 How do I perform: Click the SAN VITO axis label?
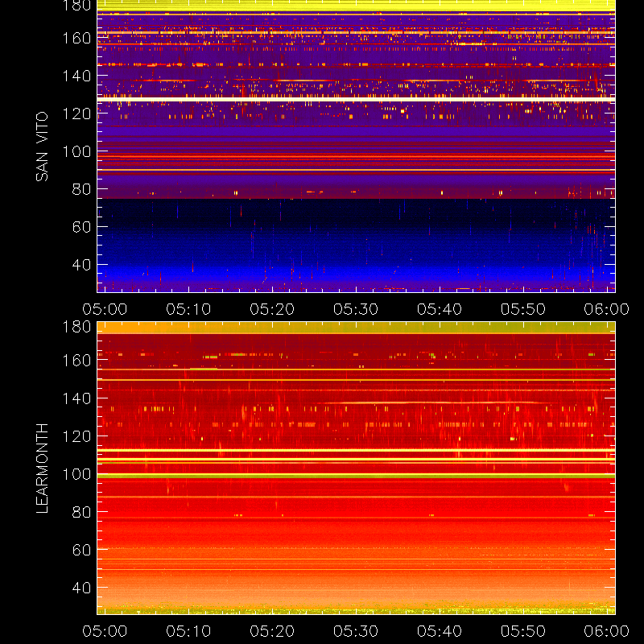tap(42, 147)
